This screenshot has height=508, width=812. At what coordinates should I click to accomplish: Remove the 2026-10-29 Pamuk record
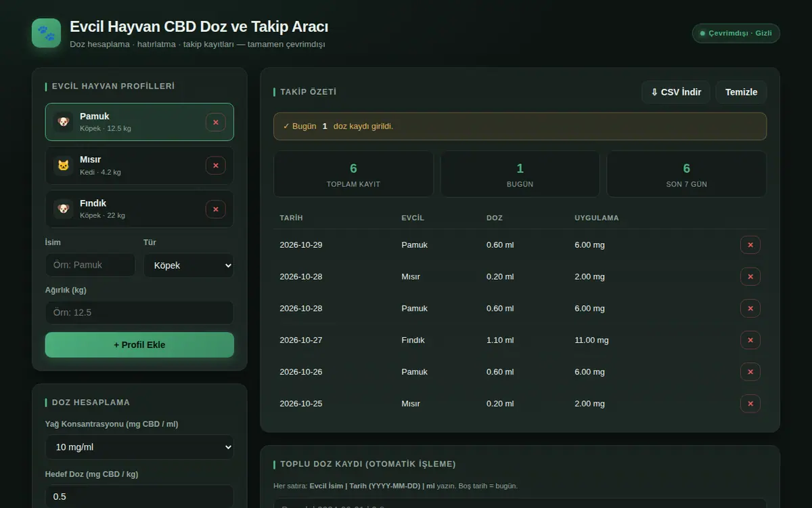750,245
